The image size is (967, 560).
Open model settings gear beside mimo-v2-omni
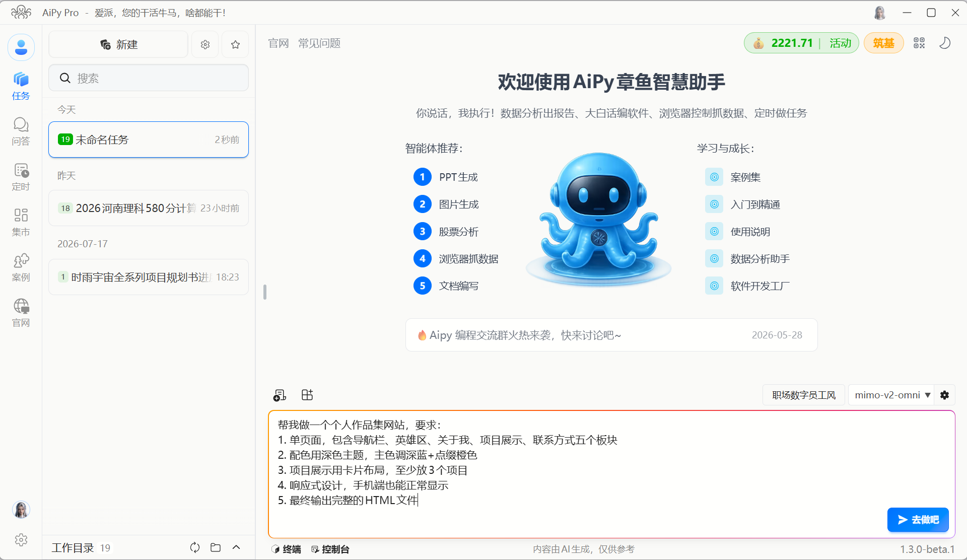pyautogui.click(x=944, y=395)
